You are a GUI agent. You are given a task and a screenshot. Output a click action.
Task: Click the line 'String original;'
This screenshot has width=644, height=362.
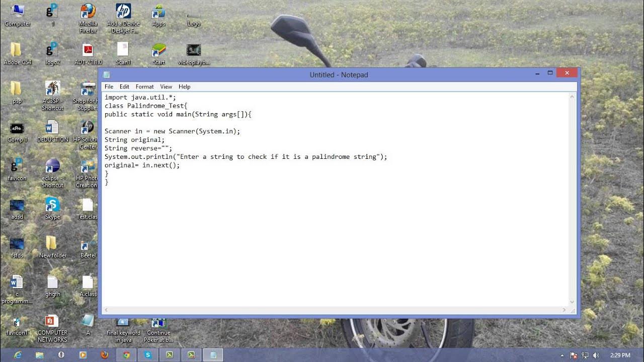tap(134, 140)
